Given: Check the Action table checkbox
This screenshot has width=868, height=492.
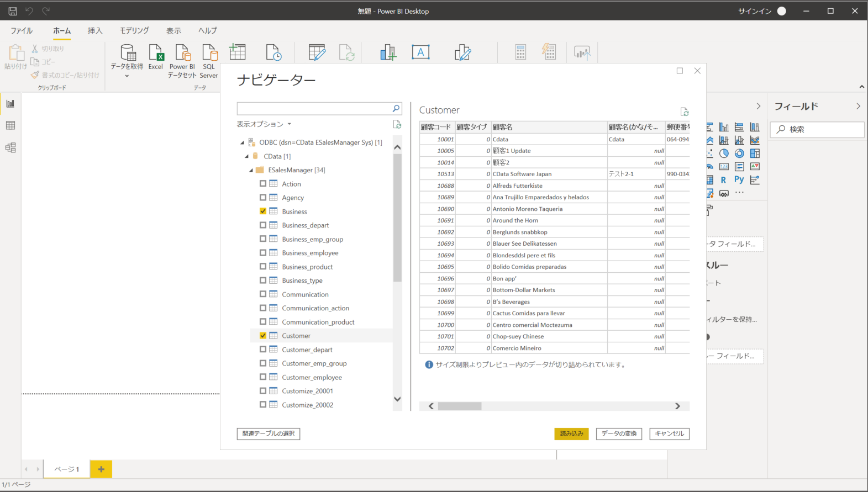Looking at the screenshot, I should pos(263,184).
